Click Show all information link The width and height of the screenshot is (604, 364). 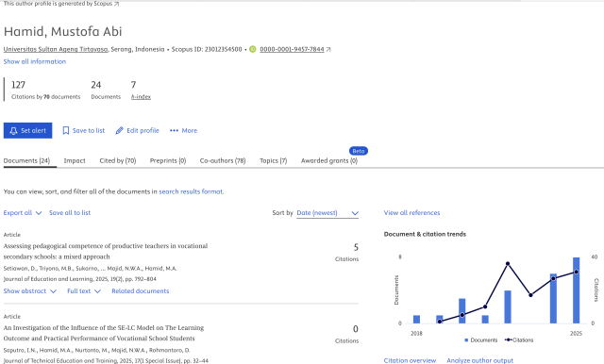35,61
